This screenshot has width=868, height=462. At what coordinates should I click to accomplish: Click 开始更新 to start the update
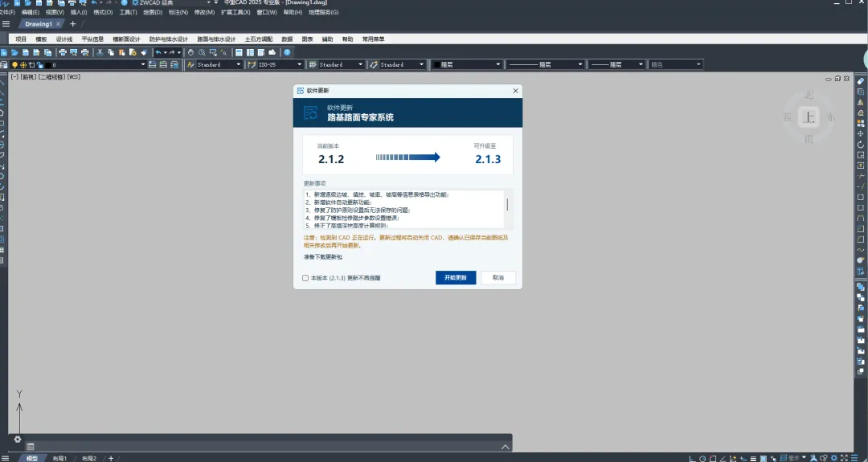click(456, 277)
